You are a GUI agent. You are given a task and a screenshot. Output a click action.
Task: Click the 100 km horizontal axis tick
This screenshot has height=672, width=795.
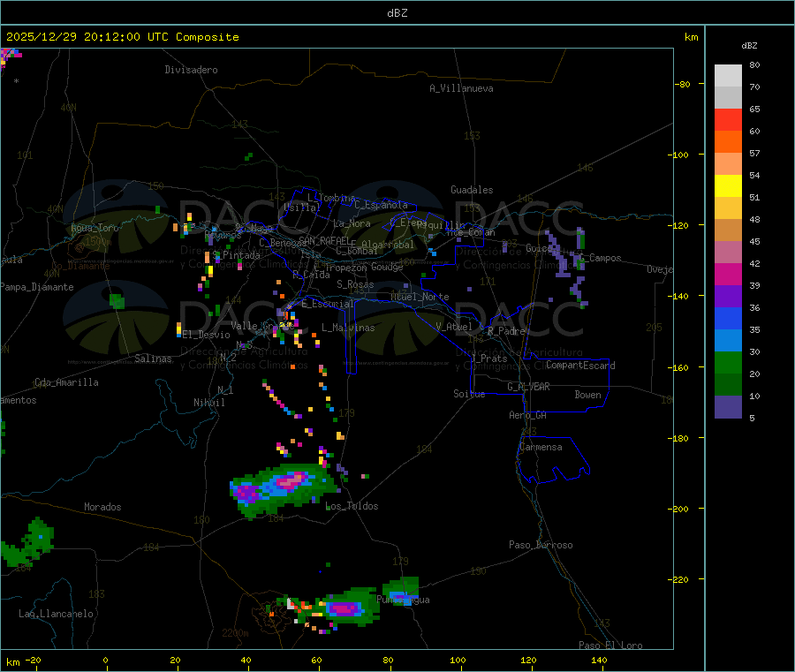458,660
